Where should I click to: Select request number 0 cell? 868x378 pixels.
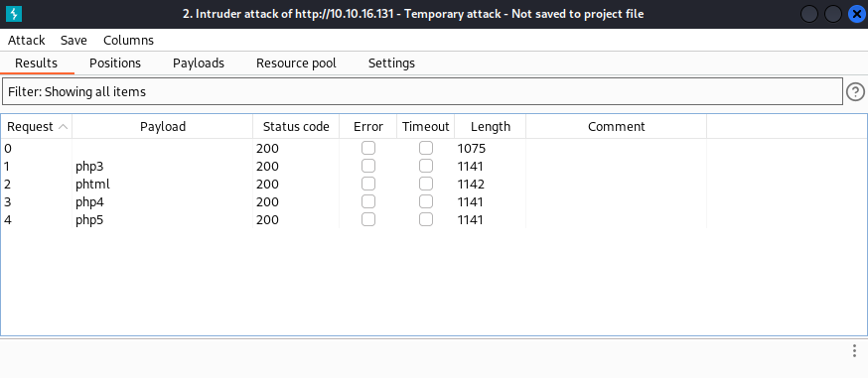(x=36, y=148)
